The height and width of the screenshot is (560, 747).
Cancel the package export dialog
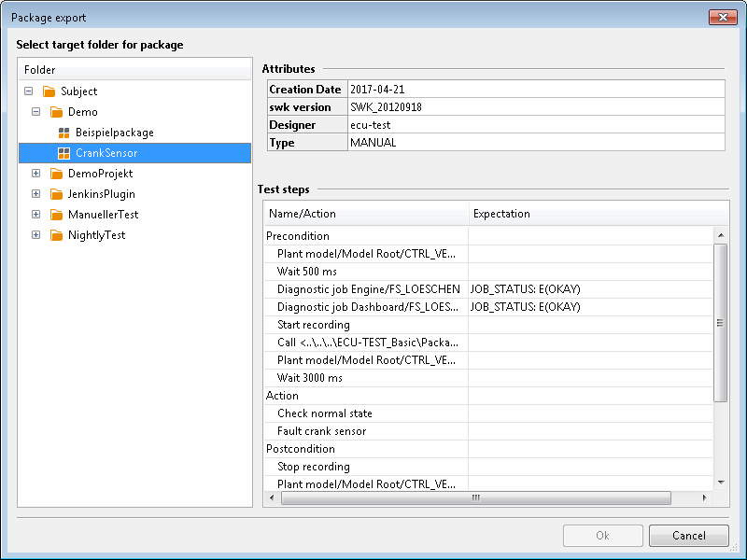click(x=689, y=535)
